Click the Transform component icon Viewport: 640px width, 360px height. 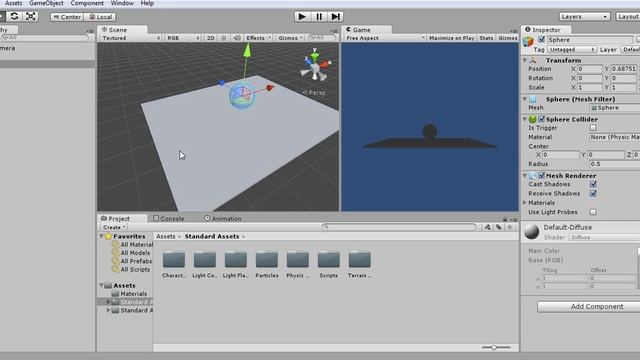[533, 60]
